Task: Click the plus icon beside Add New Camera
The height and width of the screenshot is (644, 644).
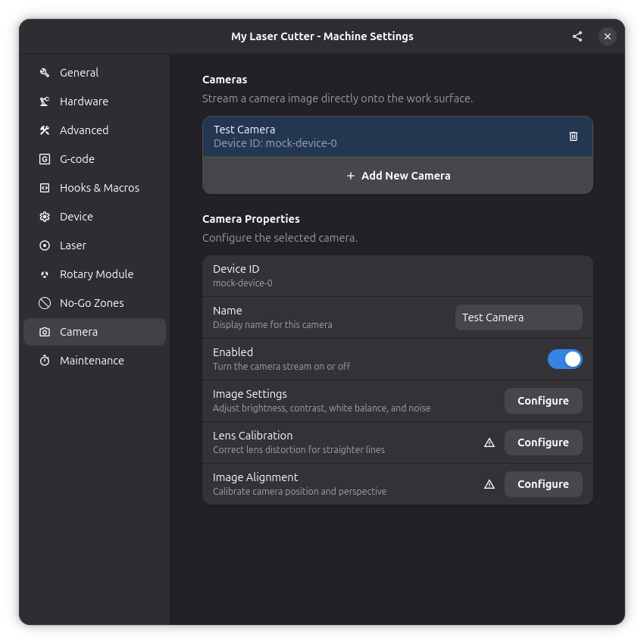Action: pos(350,176)
